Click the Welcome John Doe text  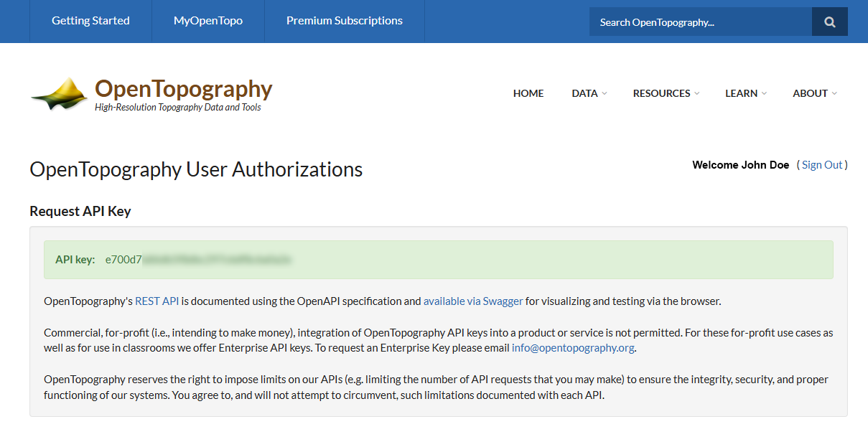[x=741, y=165]
